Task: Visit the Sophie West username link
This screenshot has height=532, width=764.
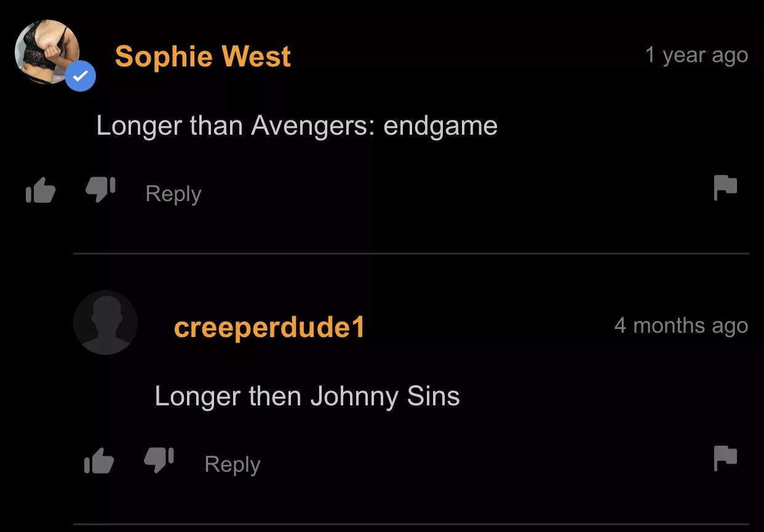Action: click(x=203, y=57)
